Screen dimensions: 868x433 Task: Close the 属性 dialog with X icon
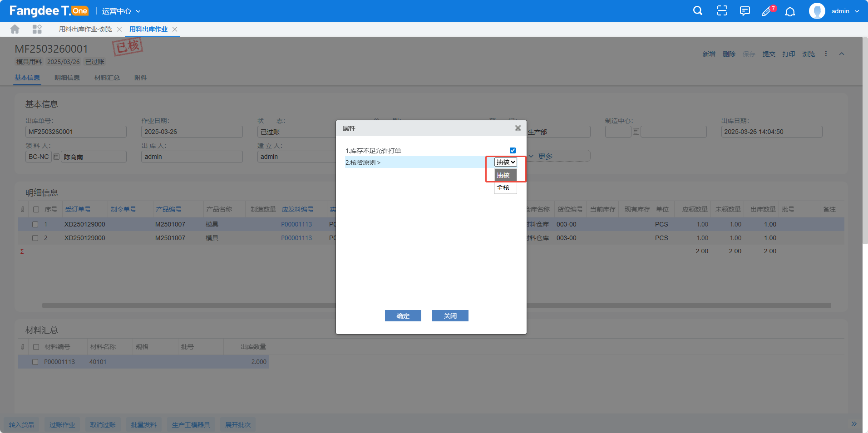click(518, 128)
